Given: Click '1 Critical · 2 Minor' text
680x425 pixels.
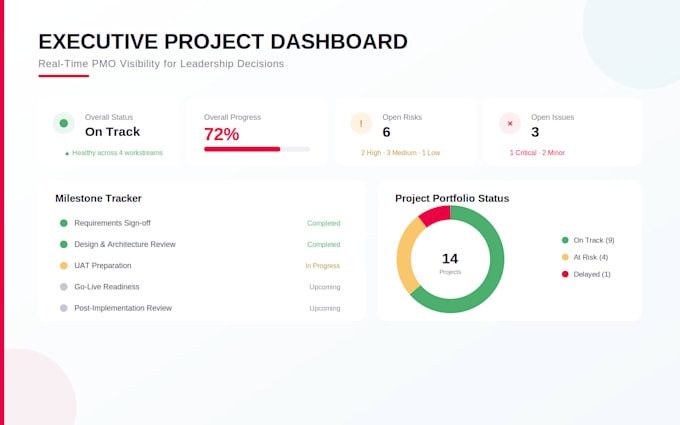Looking at the screenshot, I should (537, 153).
